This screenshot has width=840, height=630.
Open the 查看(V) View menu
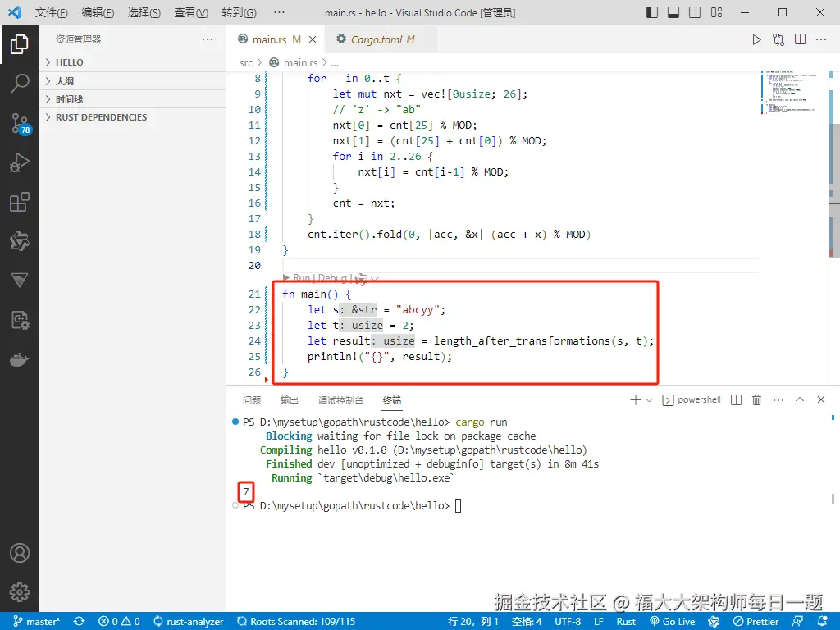(x=190, y=12)
